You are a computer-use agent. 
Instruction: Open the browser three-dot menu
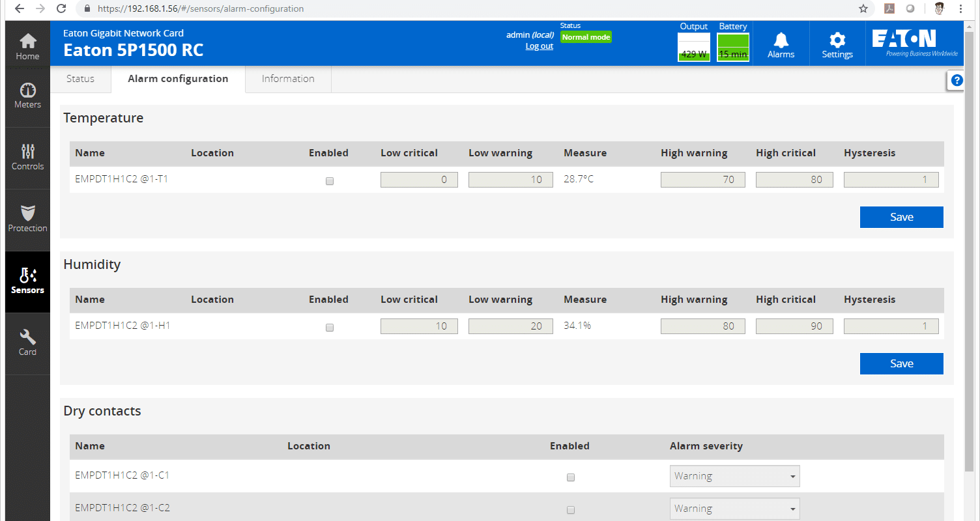point(962,8)
